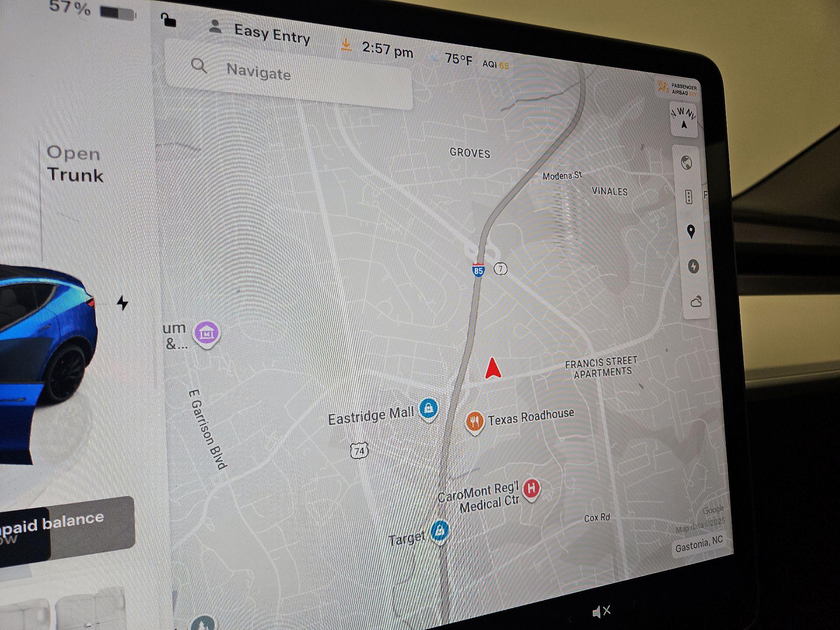The width and height of the screenshot is (840, 630).
Task: Tap the VINALES neighborhood label
Action: click(x=609, y=191)
